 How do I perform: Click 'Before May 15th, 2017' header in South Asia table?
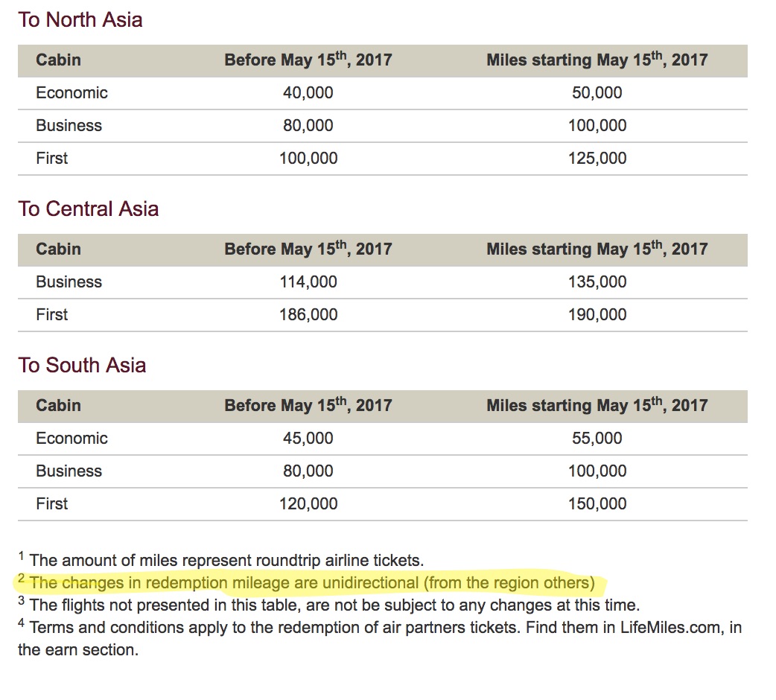[308, 404]
